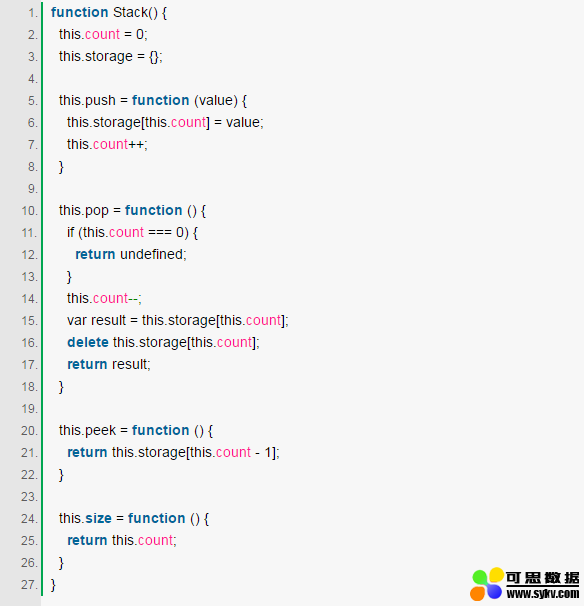
Task: Click 'return this.count;' on line 25
Action: [x=122, y=540]
